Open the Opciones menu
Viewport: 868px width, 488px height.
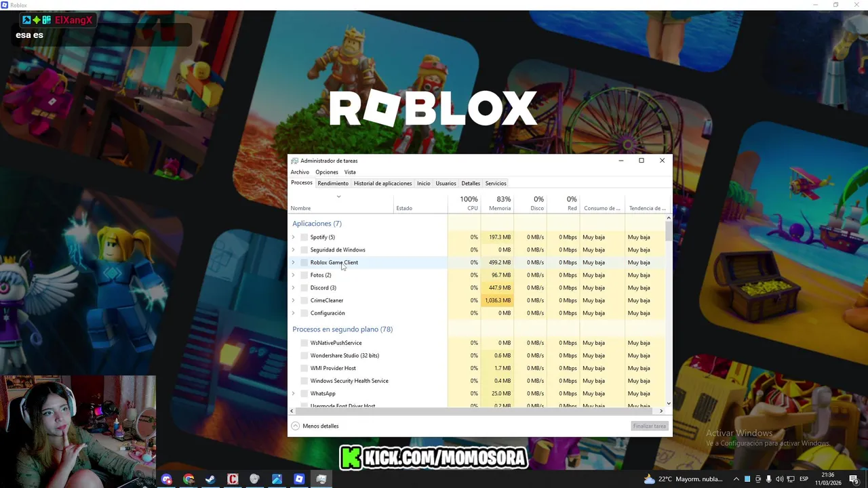click(x=327, y=172)
